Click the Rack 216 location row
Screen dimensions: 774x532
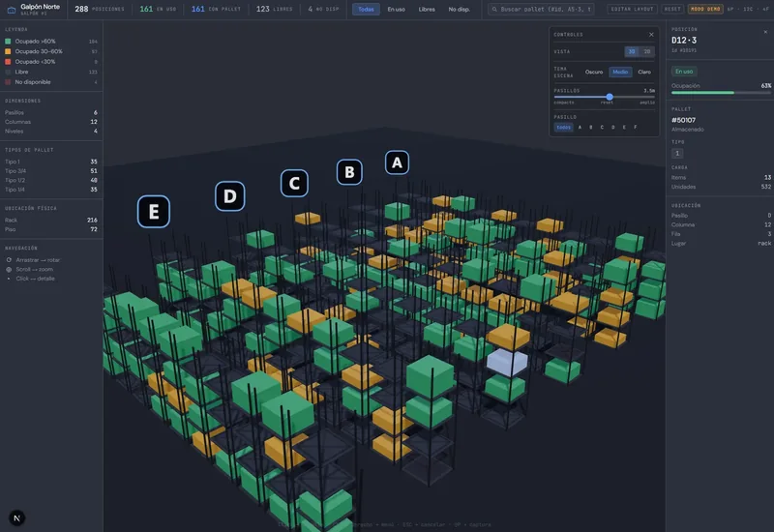click(51, 221)
